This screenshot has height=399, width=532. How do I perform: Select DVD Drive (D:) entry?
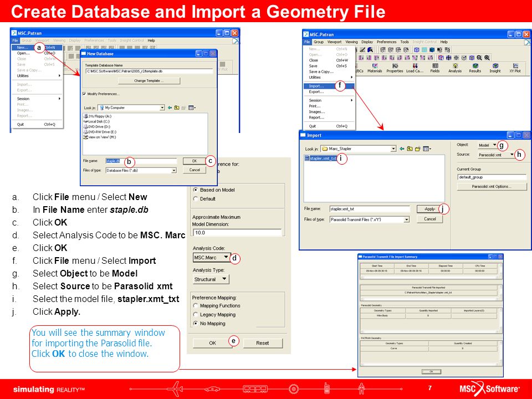pyautogui.click(x=97, y=126)
